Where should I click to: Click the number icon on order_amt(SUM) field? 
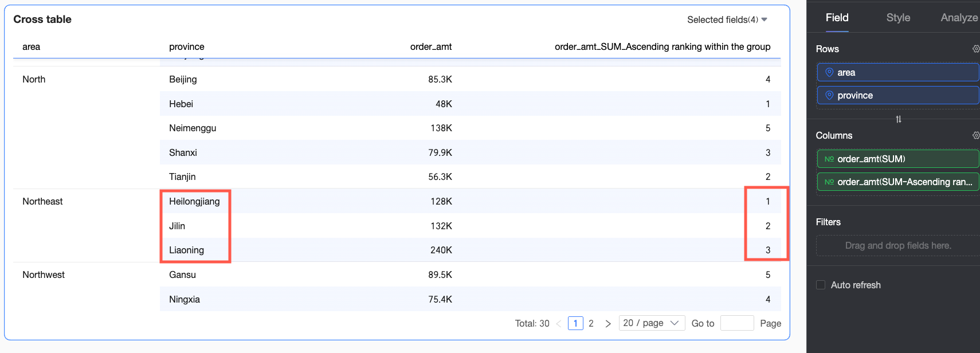tap(829, 159)
